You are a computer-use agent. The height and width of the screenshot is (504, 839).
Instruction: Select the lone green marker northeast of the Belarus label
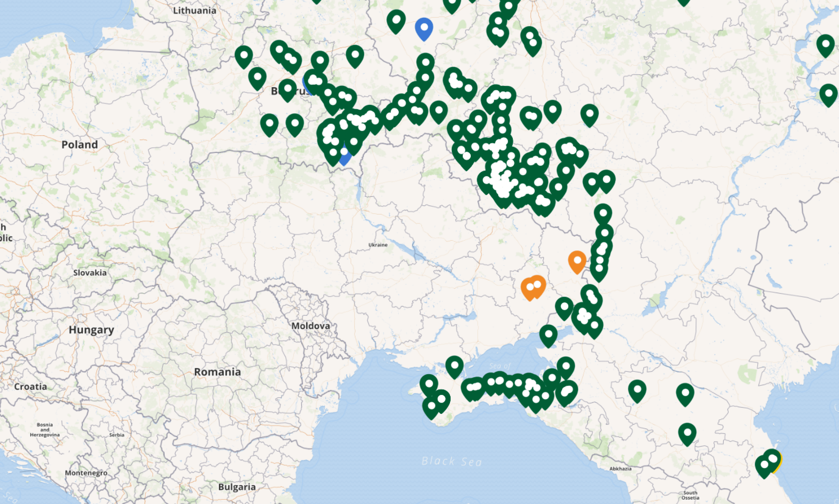click(355, 57)
